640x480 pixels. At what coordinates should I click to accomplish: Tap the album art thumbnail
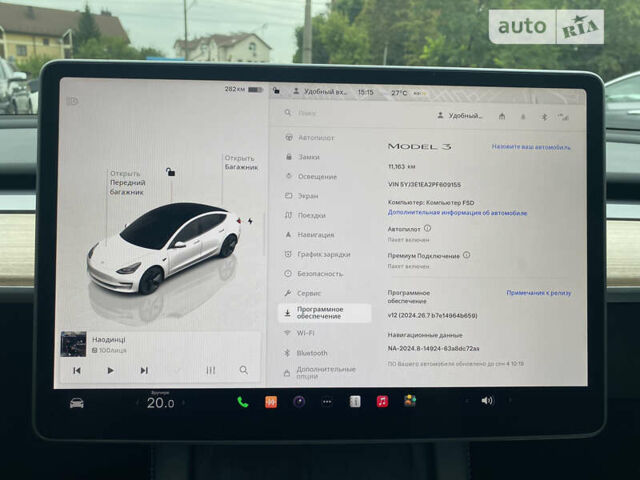point(73,344)
